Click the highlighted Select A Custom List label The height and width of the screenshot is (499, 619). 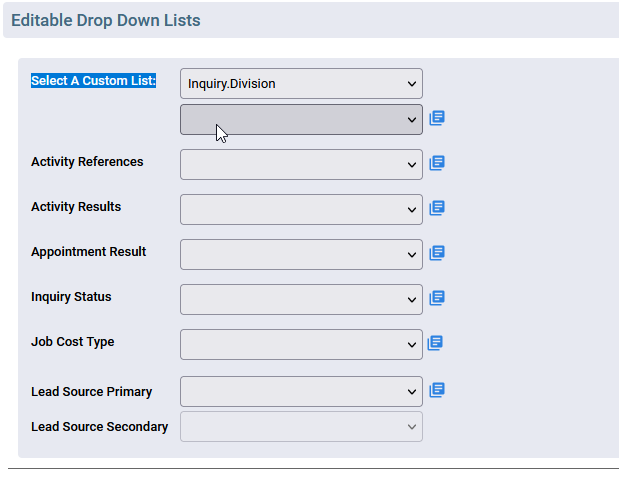94,81
